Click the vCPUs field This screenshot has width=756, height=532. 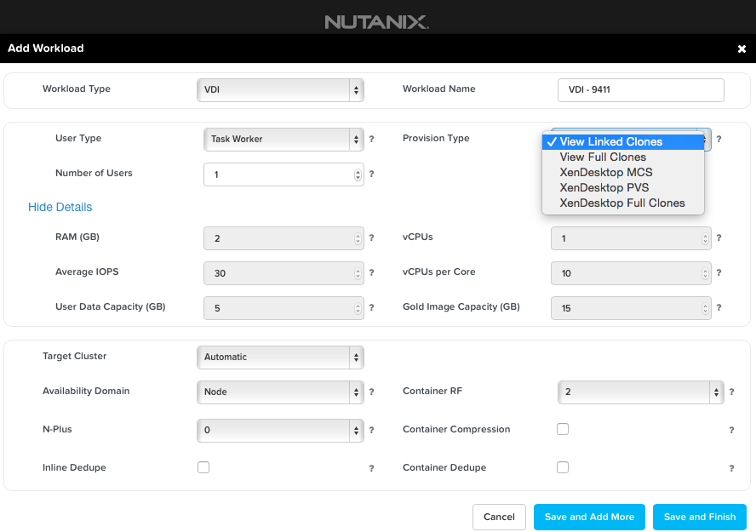click(631, 238)
